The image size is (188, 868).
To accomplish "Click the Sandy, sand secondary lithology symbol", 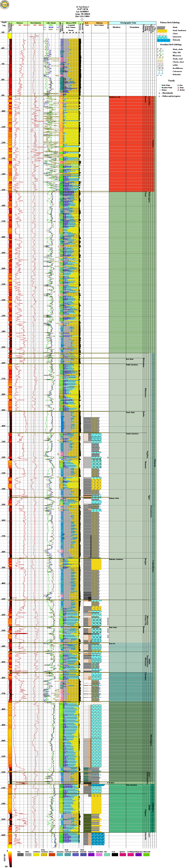I will (x=160, y=59).
